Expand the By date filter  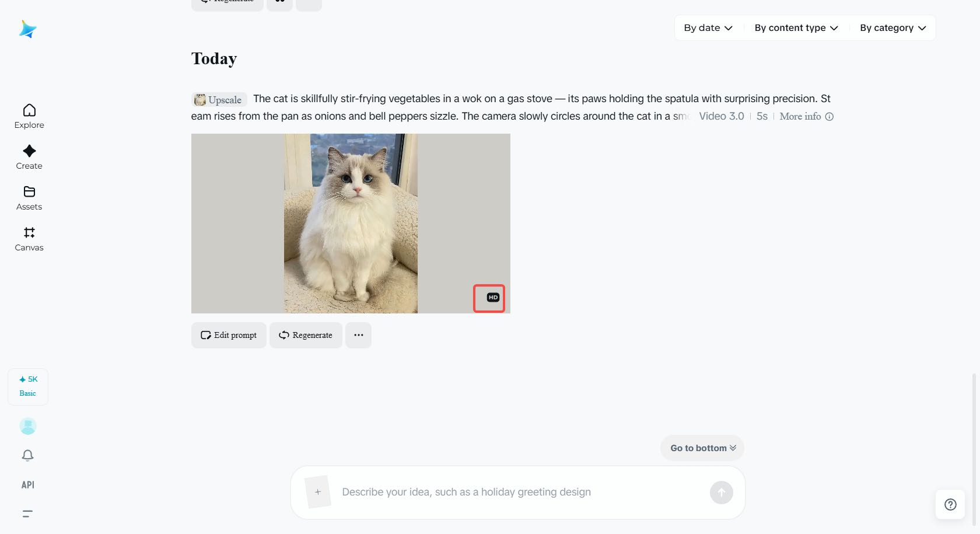(x=708, y=28)
